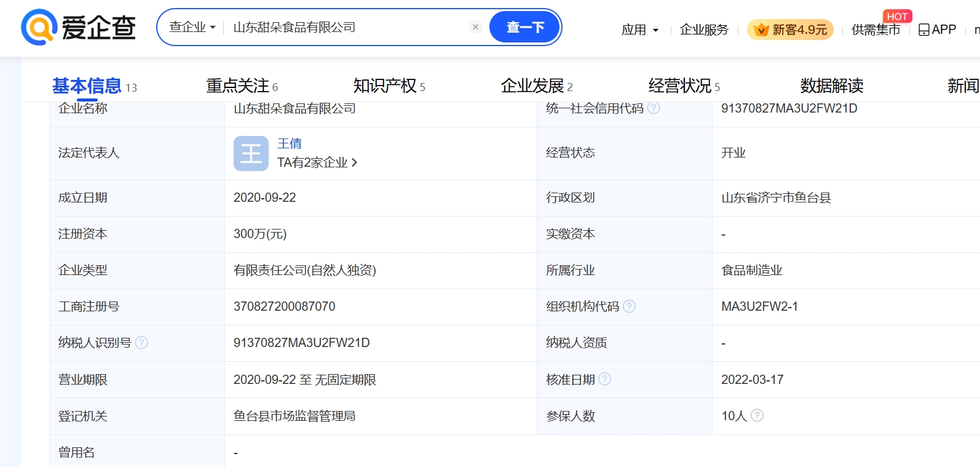Expand the 应用 menu
Image resolution: width=980 pixels, height=467 pixels.
639,30
